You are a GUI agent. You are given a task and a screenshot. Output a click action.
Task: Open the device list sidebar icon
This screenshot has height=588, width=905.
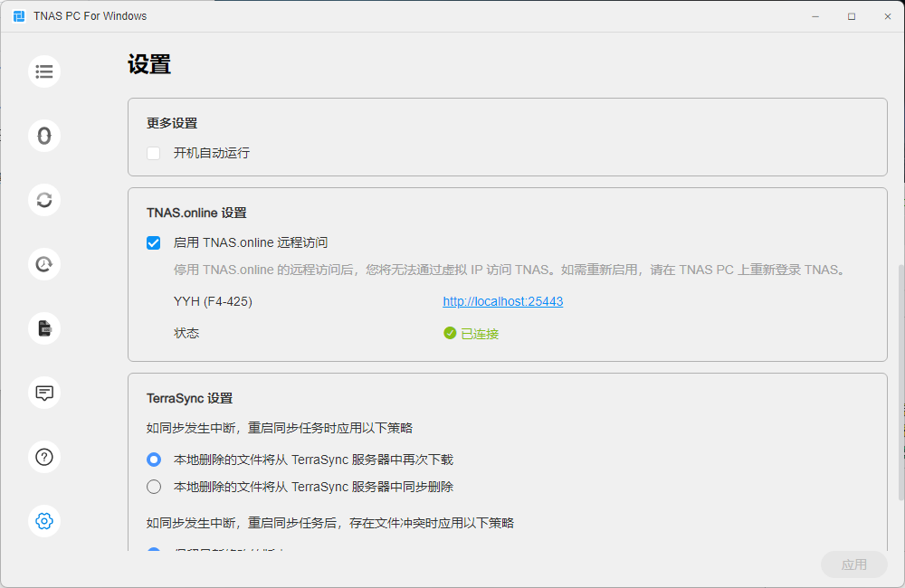[44, 71]
